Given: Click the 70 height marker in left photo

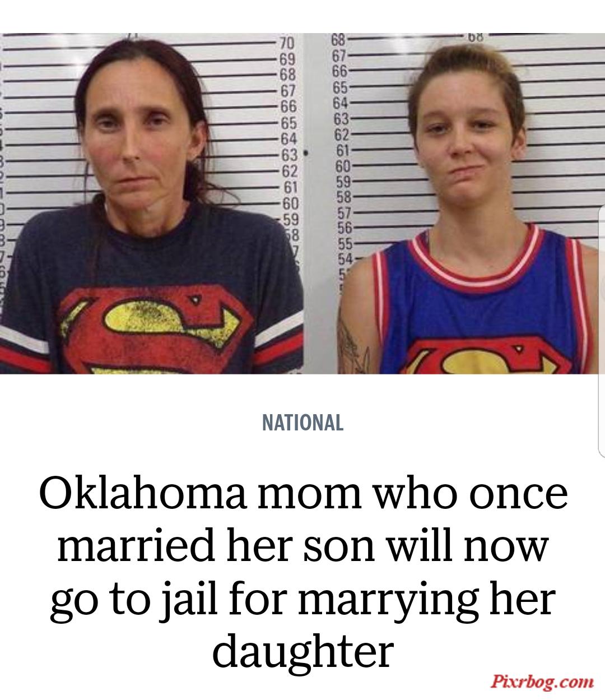Looking at the screenshot, I should pos(286,44).
